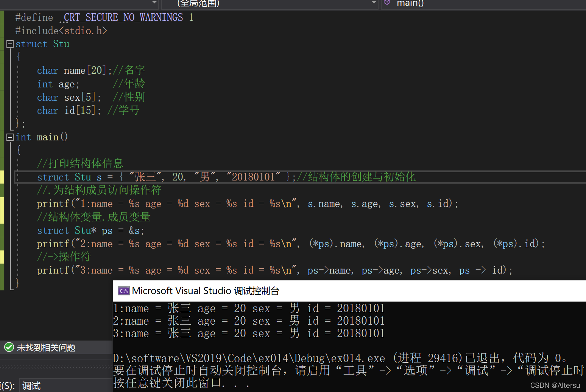Select the 调试 output source combo box
Image resolution: width=586 pixels, height=392 pixels.
(66, 386)
